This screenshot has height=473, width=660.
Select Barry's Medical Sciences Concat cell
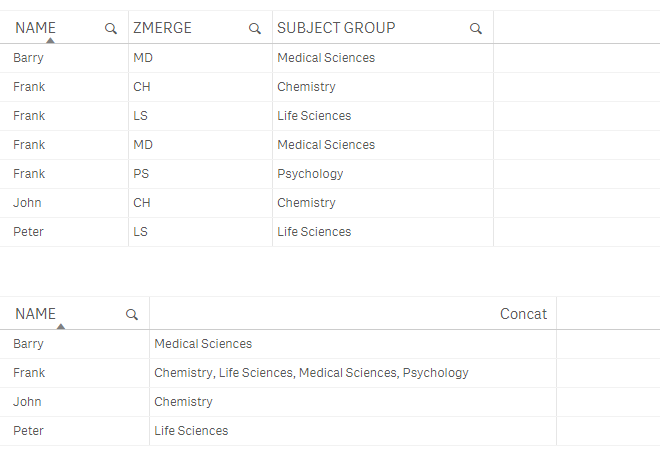point(203,344)
